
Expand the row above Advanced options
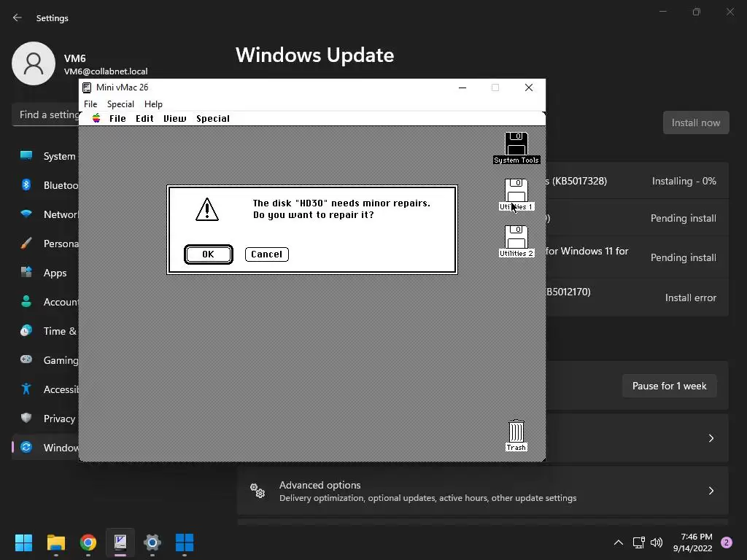click(x=711, y=438)
